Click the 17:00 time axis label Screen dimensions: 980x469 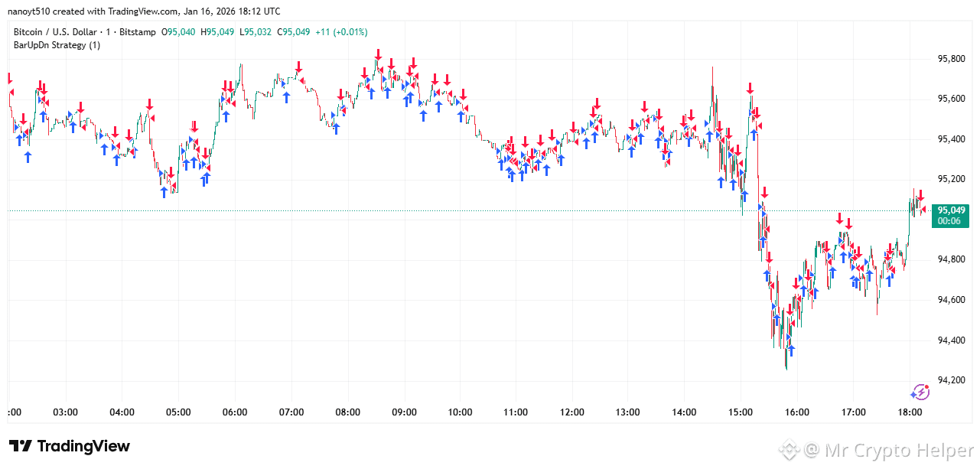853,412
